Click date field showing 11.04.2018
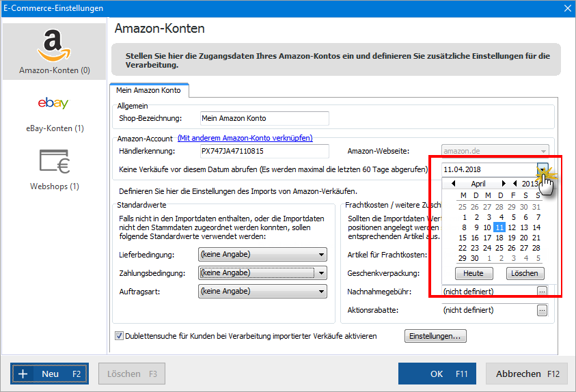This screenshot has height=392, width=576. click(489, 169)
